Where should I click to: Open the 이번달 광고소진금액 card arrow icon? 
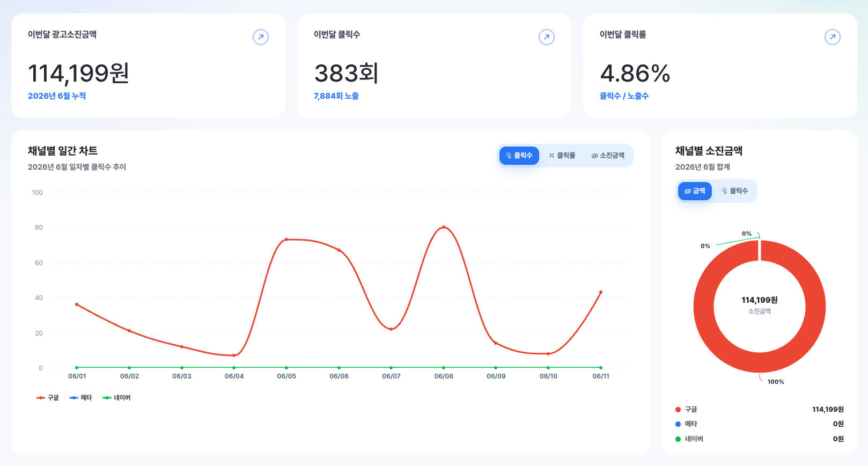(x=261, y=37)
